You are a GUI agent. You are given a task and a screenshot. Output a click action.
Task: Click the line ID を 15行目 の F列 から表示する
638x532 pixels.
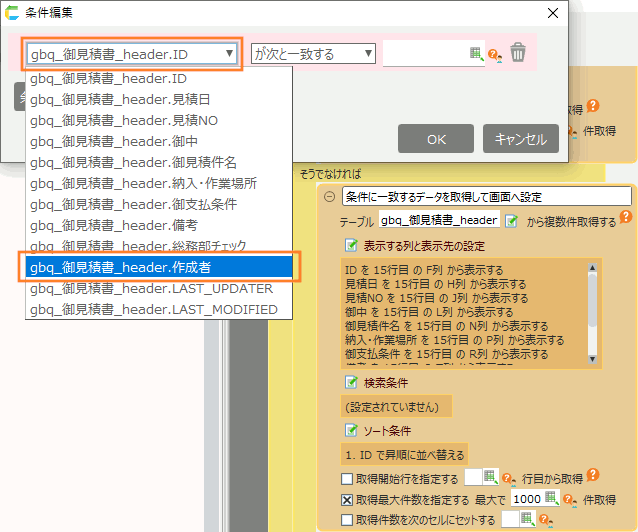pyautogui.click(x=424, y=270)
